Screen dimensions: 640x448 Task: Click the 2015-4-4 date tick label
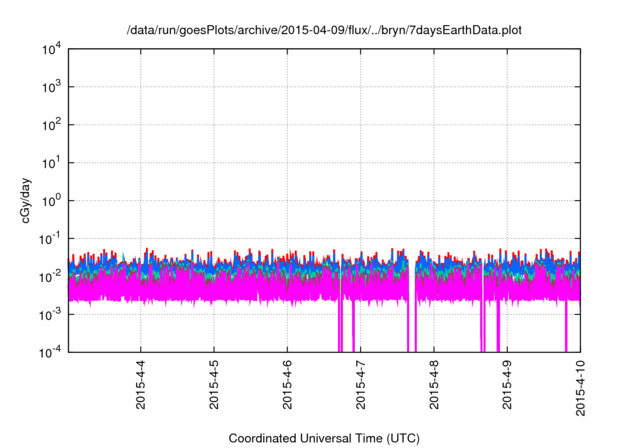tap(140, 385)
